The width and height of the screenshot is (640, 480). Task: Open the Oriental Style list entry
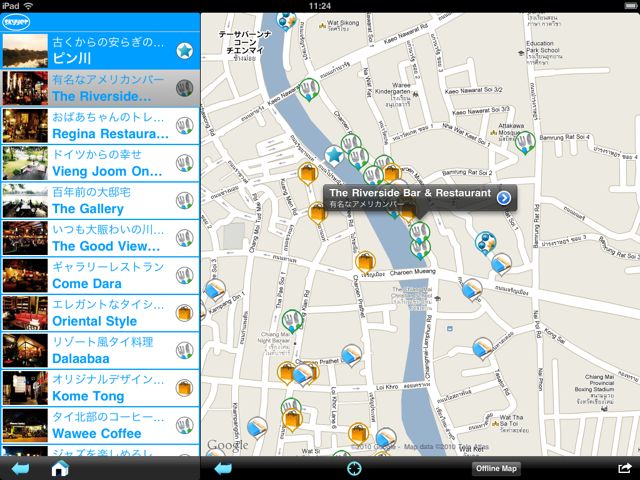(100, 313)
